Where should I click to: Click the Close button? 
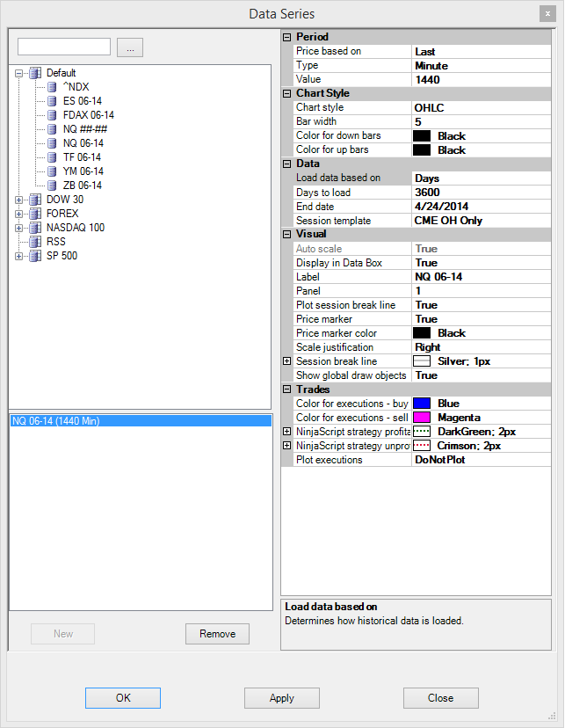[x=441, y=698]
